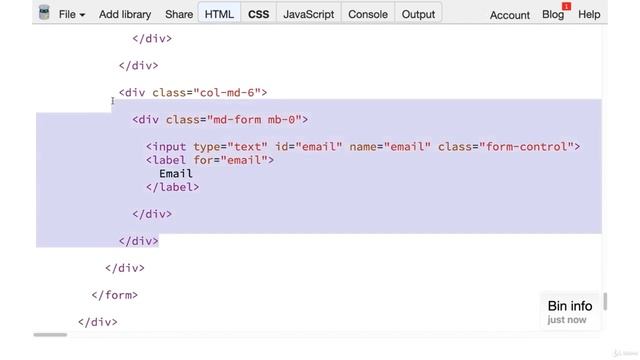Click the closing </label> tag
This screenshot has height=360, width=640.
coord(173,187)
